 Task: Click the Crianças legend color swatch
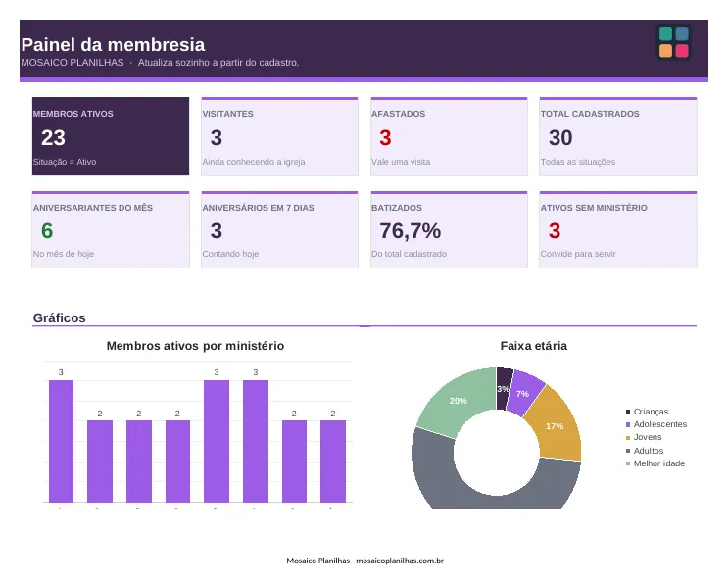tap(628, 412)
